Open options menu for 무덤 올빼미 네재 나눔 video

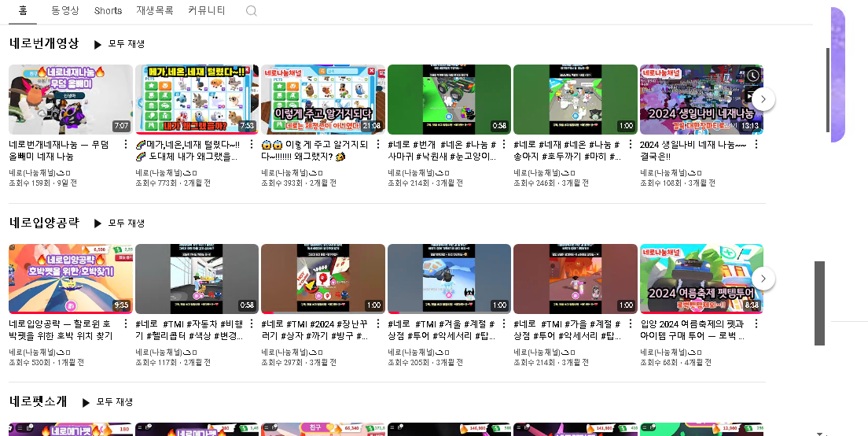[125, 145]
